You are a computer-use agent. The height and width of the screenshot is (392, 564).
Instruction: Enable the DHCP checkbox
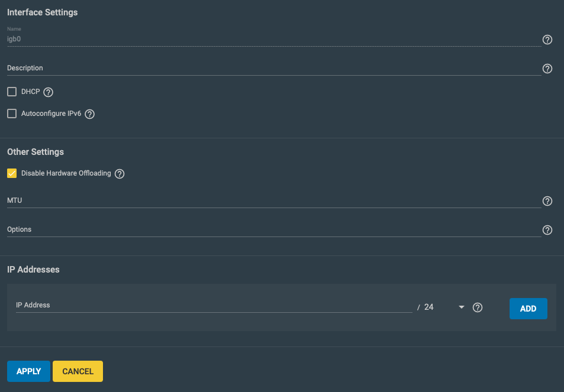coord(12,92)
